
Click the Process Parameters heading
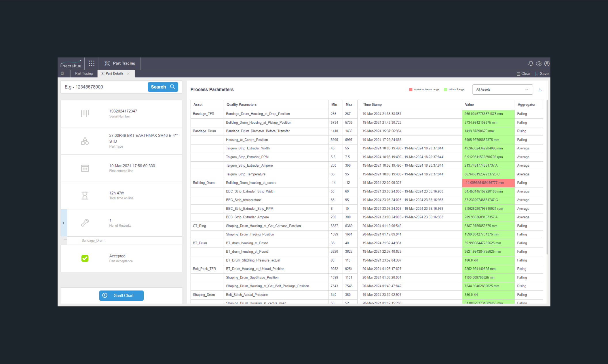(x=212, y=89)
